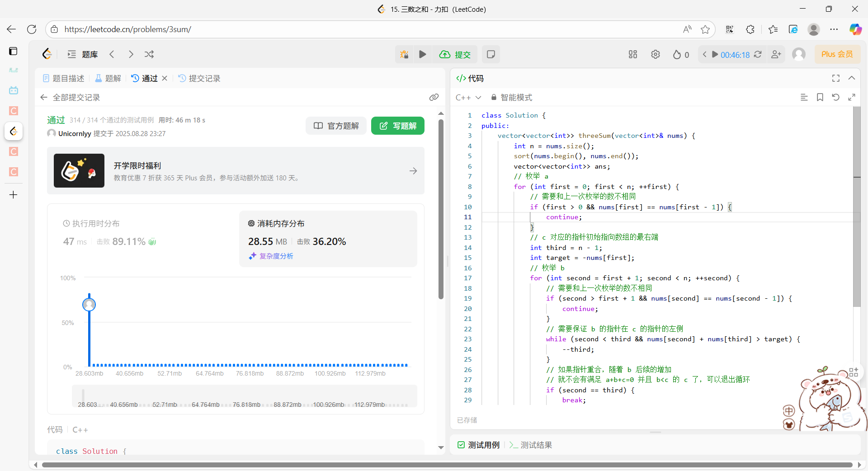This screenshot has width=868, height=471.
Task: Go to previous problem arrow
Action: coord(112,54)
